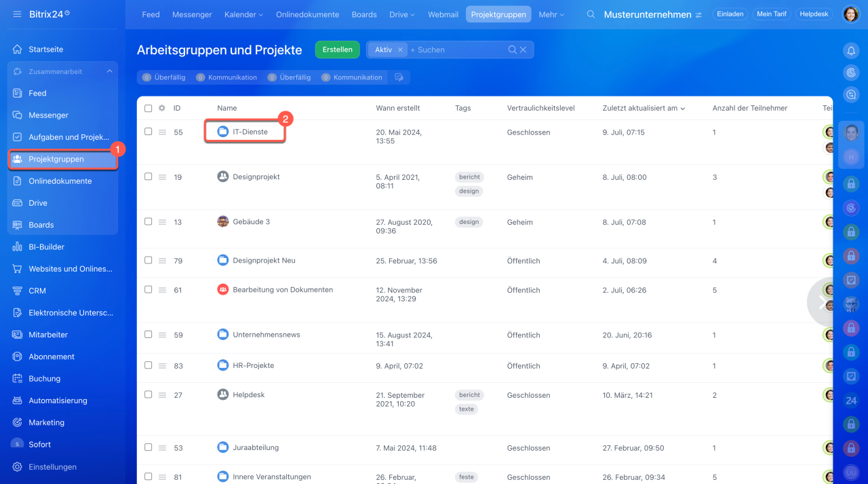The height and width of the screenshot is (484, 868).
Task: Click the Einladen button
Action: point(730,14)
